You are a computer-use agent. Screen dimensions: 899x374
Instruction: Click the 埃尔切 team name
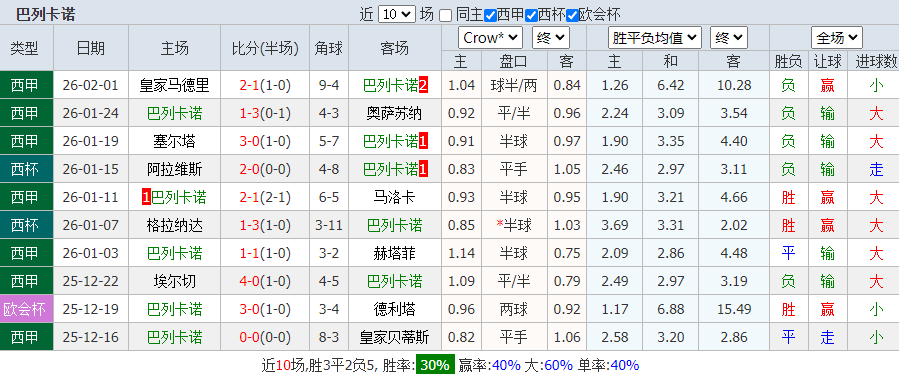(x=174, y=281)
